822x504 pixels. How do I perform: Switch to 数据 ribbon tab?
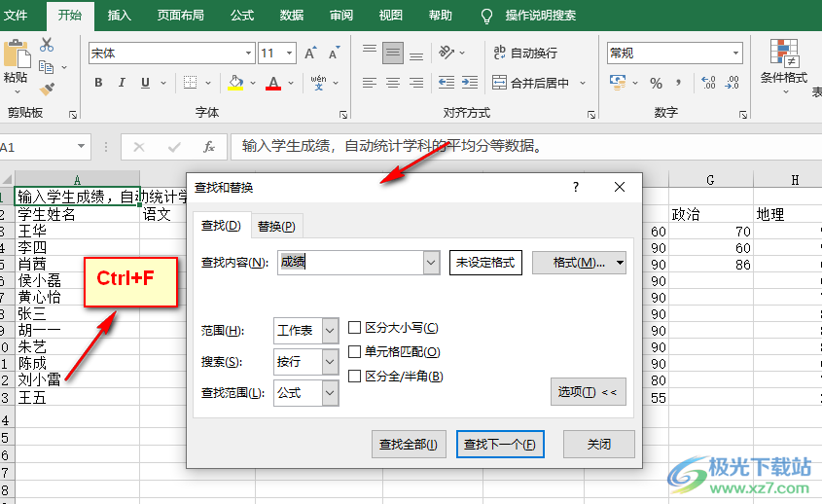tap(292, 16)
